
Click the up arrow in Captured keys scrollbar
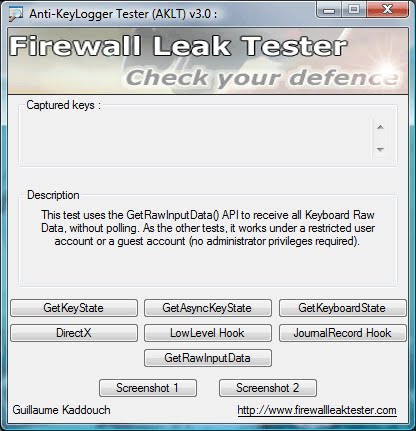click(x=380, y=127)
